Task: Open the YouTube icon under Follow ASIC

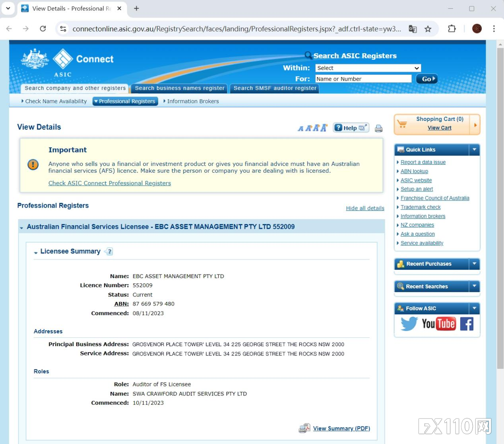Action: coord(438,324)
